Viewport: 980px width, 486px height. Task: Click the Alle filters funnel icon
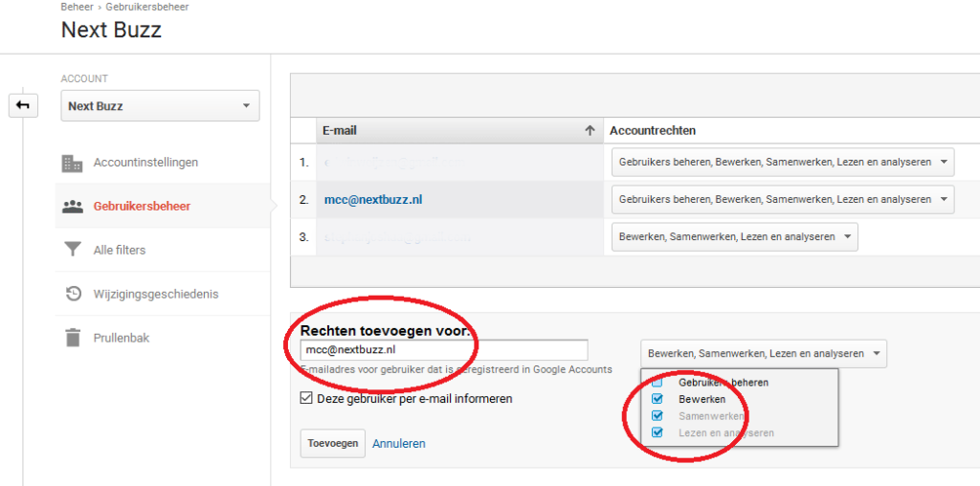(x=72, y=251)
